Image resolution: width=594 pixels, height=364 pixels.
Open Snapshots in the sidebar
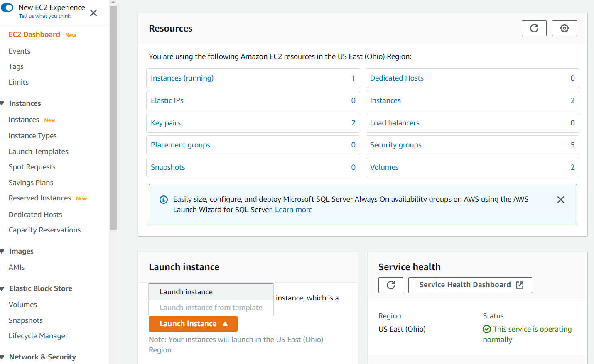click(26, 320)
